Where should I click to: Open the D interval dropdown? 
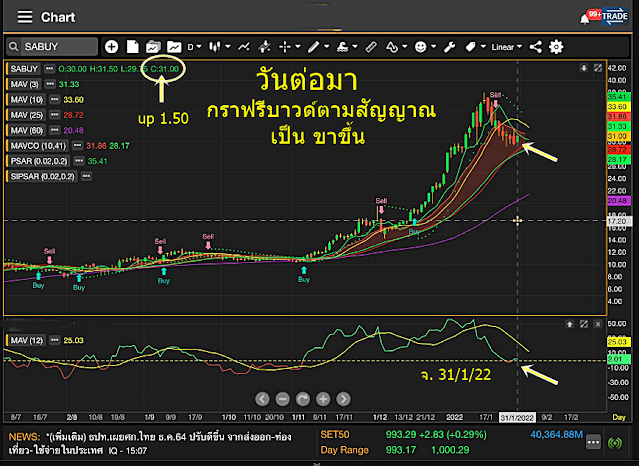pyautogui.click(x=194, y=47)
